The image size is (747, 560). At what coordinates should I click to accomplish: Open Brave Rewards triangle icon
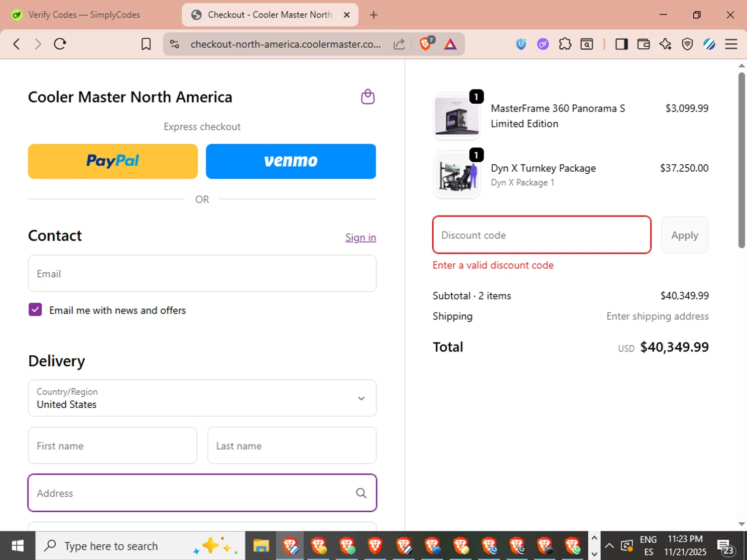point(450,44)
